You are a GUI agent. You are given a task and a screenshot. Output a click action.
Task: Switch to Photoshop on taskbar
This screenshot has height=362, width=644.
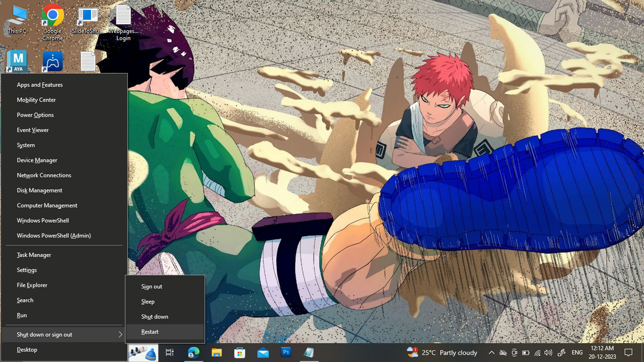[286, 352]
